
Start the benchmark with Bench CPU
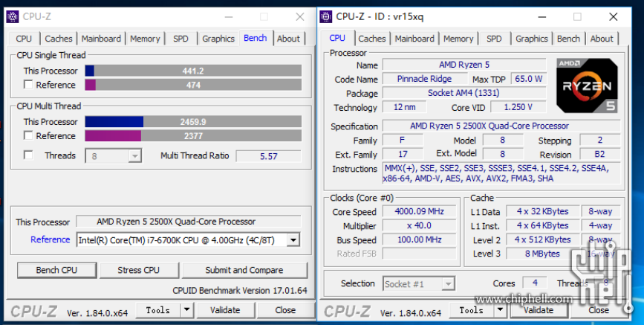(x=56, y=270)
